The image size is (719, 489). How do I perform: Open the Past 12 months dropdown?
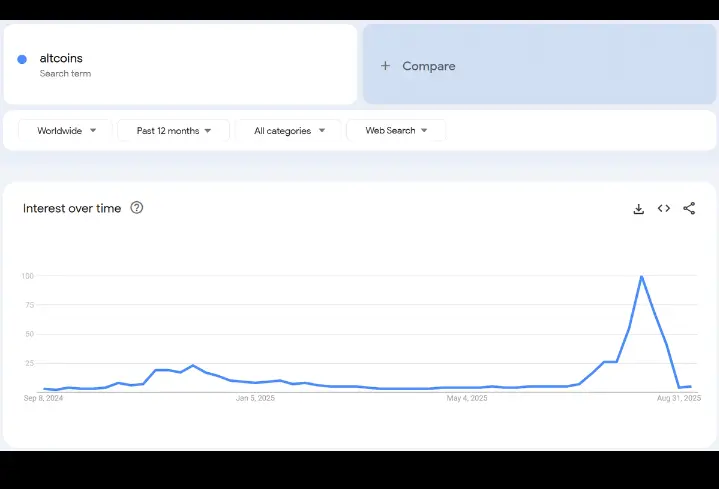[173, 131]
